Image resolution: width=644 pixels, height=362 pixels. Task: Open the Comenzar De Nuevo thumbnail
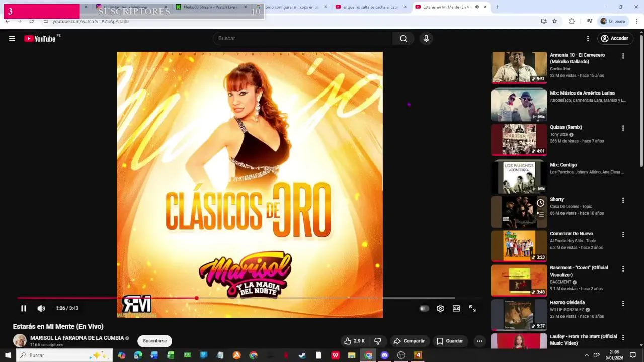(519, 246)
